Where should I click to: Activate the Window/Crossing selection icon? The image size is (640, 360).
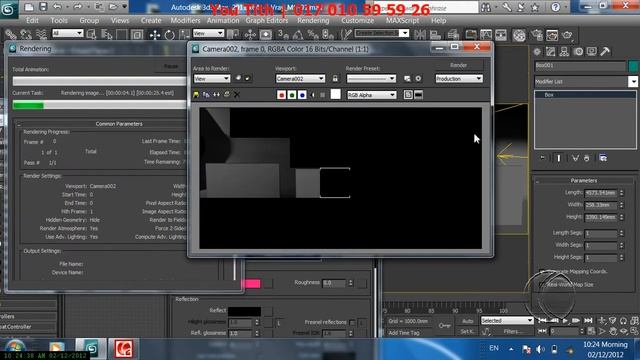point(137,35)
